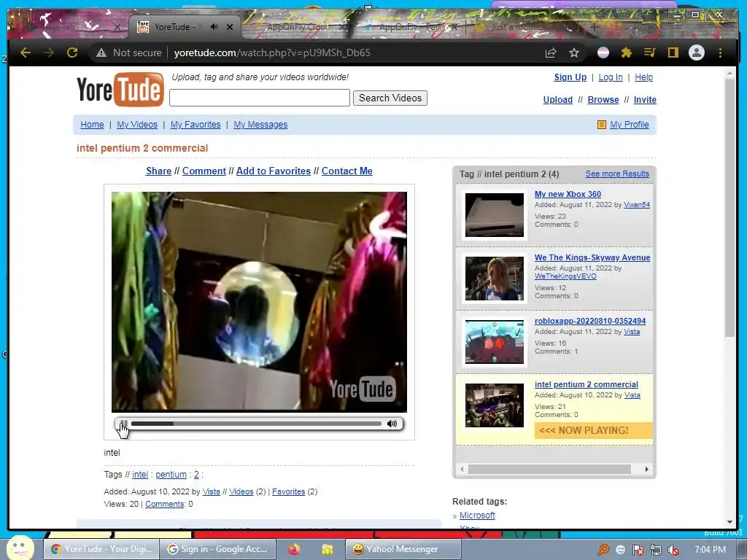
Task: Select Home in the navigation bar
Action: [x=92, y=124]
